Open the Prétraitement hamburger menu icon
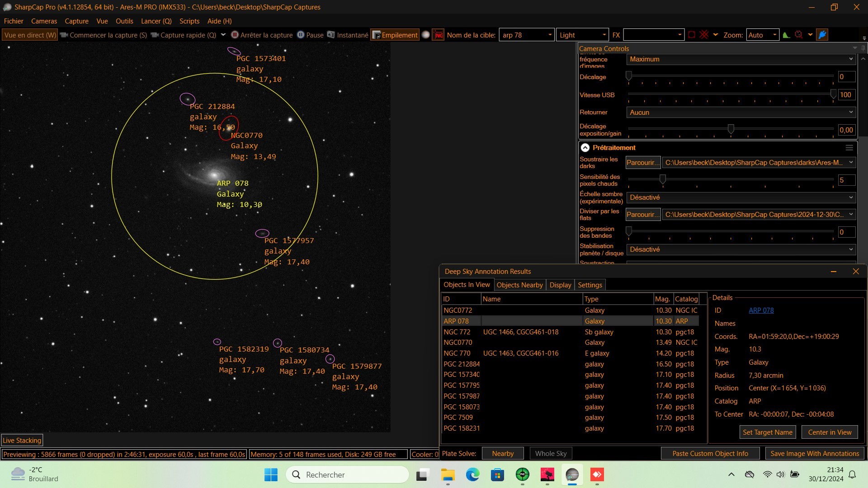The width and height of the screenshot is (868, 488). [849, 148]
